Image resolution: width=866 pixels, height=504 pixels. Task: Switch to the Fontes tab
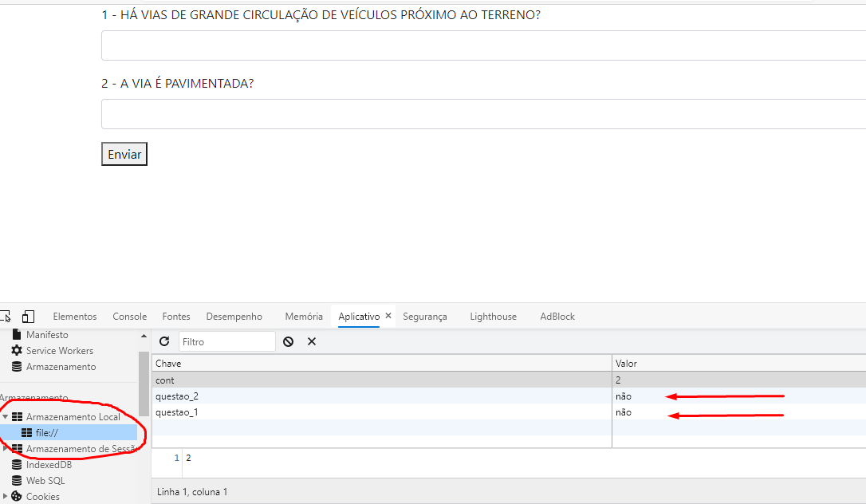point(176,317)
